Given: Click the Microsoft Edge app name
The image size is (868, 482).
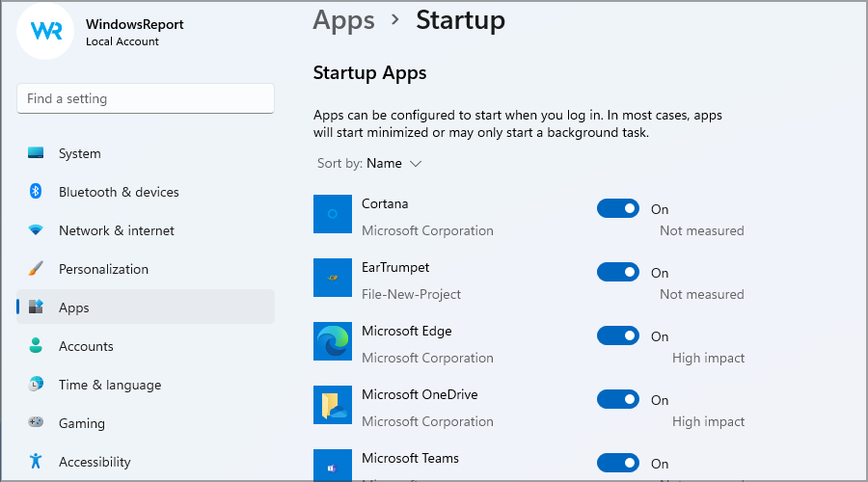Looking at the screenshot, I should click(406, 331).
